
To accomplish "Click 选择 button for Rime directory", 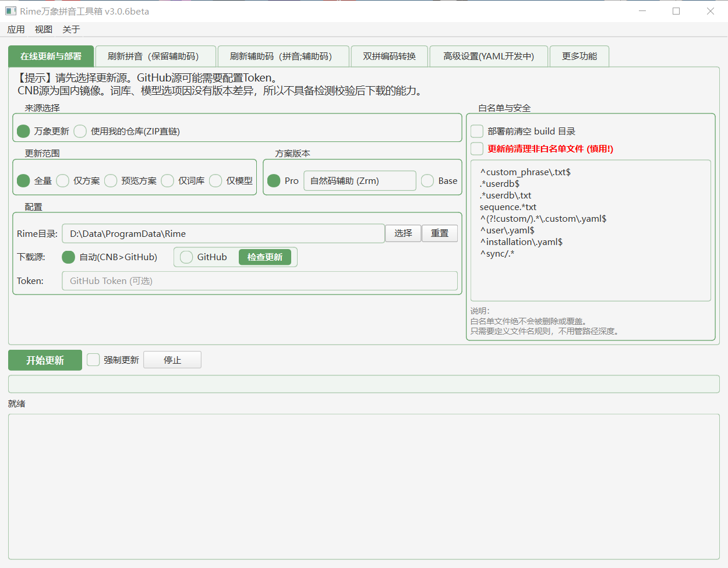I will click(x=403, y=233).
